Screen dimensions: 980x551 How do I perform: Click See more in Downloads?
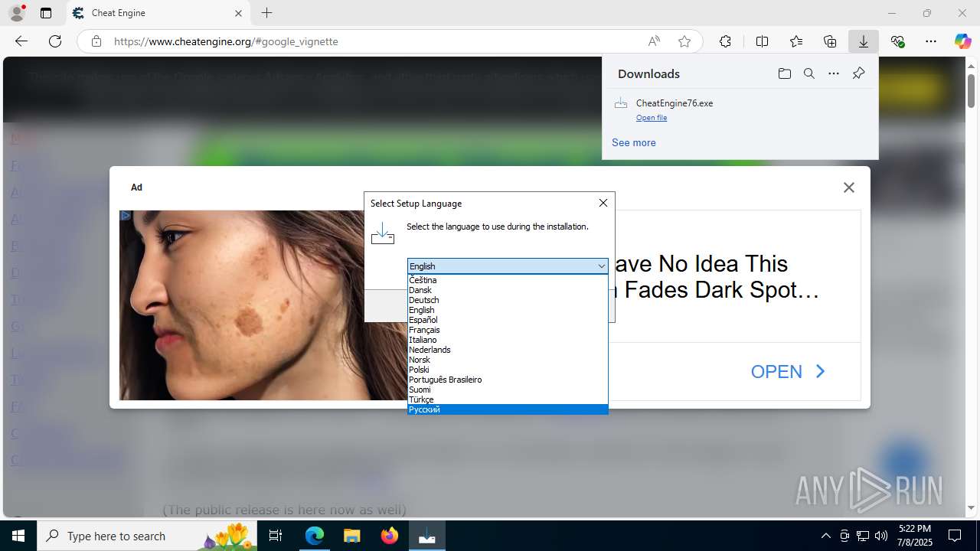coord(634,142)
